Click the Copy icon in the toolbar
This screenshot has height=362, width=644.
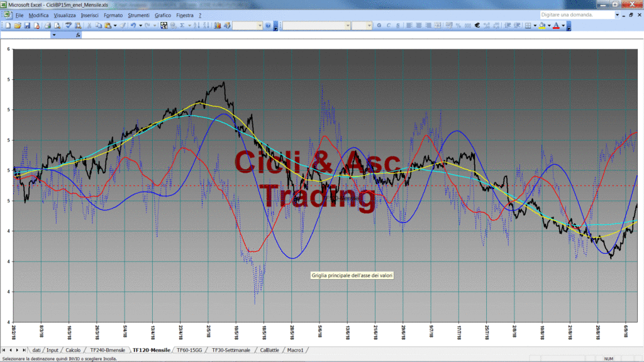point(99,25)
